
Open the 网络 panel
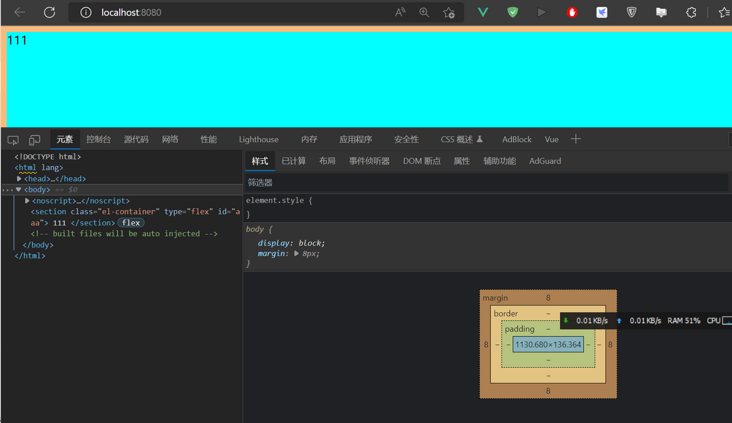pos(170,139)
